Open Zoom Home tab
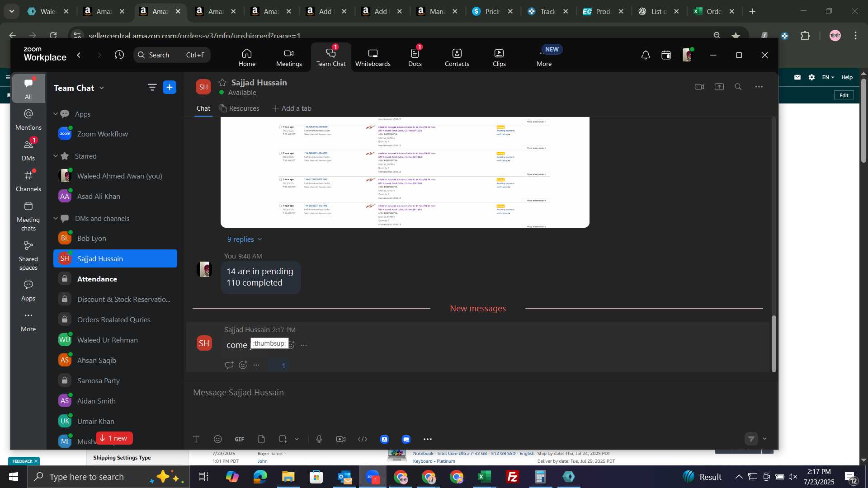868x488 pixels. pyautogui.click(x=247, y=57)
